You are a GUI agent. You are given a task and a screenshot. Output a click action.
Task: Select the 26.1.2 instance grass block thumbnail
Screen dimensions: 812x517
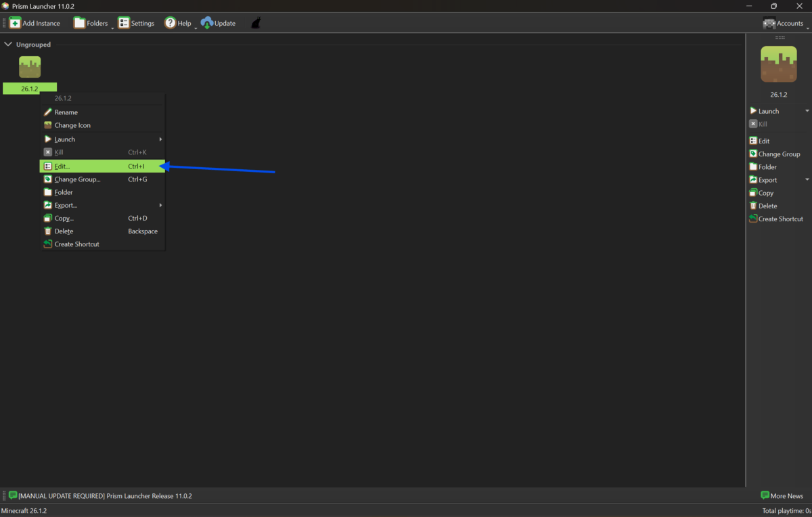(x=30, y=67)
